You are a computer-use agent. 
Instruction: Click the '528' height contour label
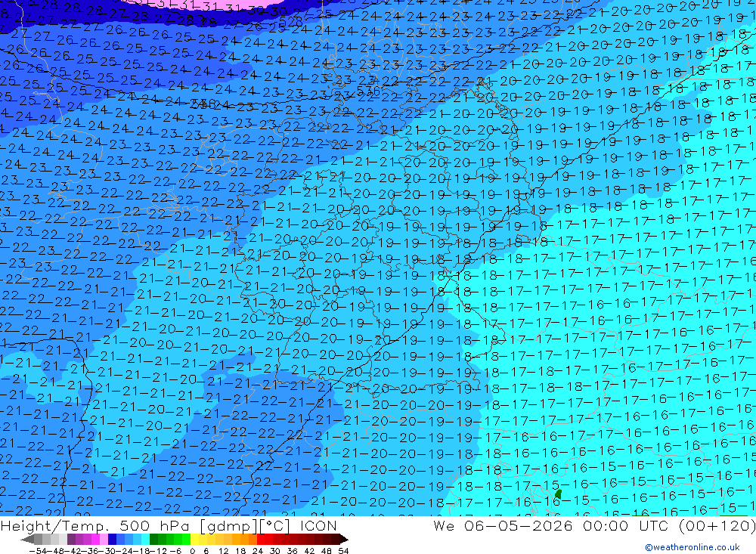pos(293,22)
